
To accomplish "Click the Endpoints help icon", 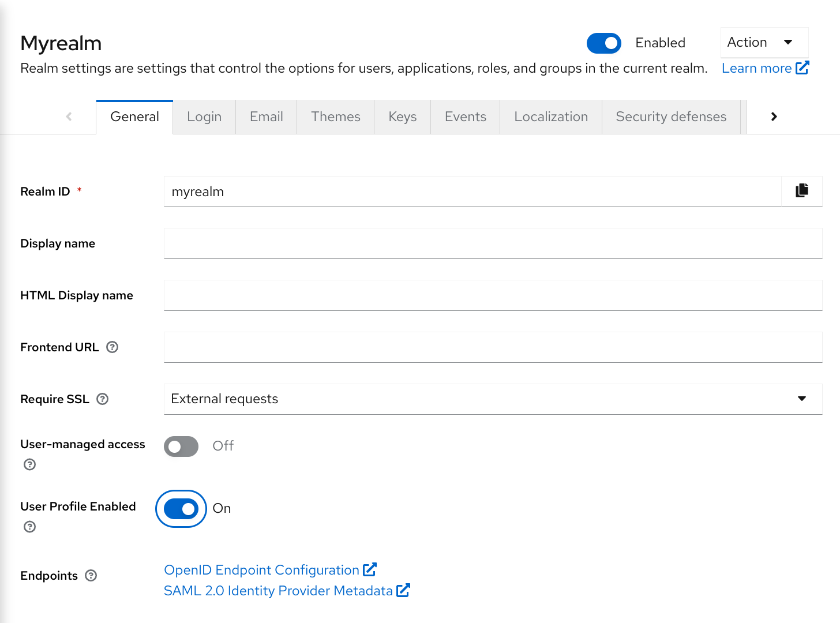I will tap(91, 575).
